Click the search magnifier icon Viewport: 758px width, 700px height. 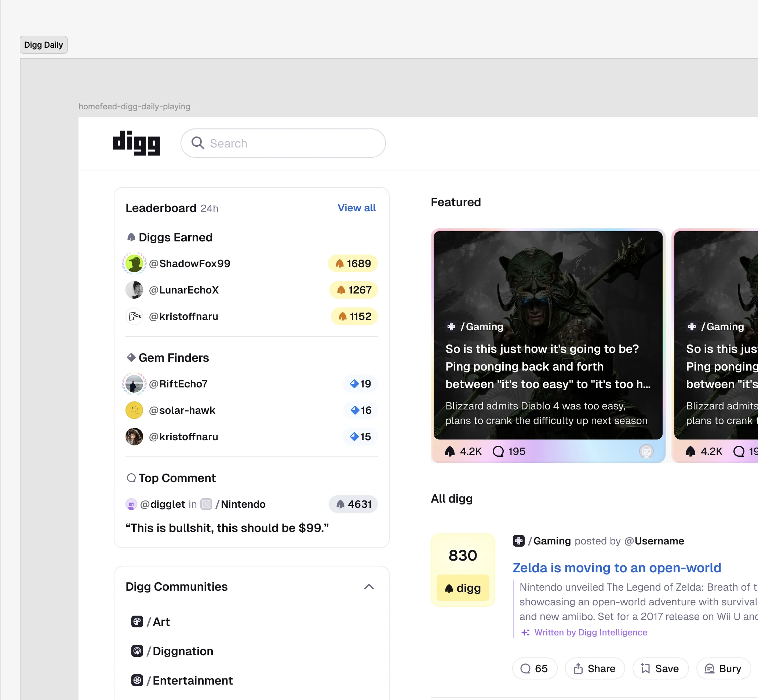click(x=197, y=143)
